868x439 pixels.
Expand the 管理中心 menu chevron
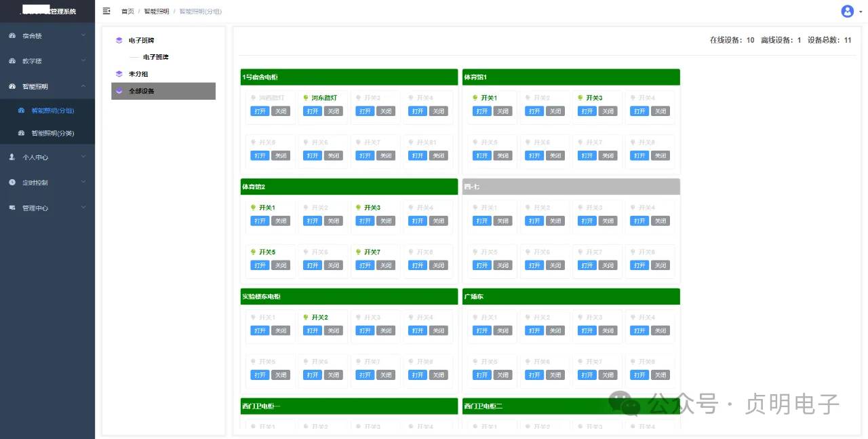coord(83,208)
